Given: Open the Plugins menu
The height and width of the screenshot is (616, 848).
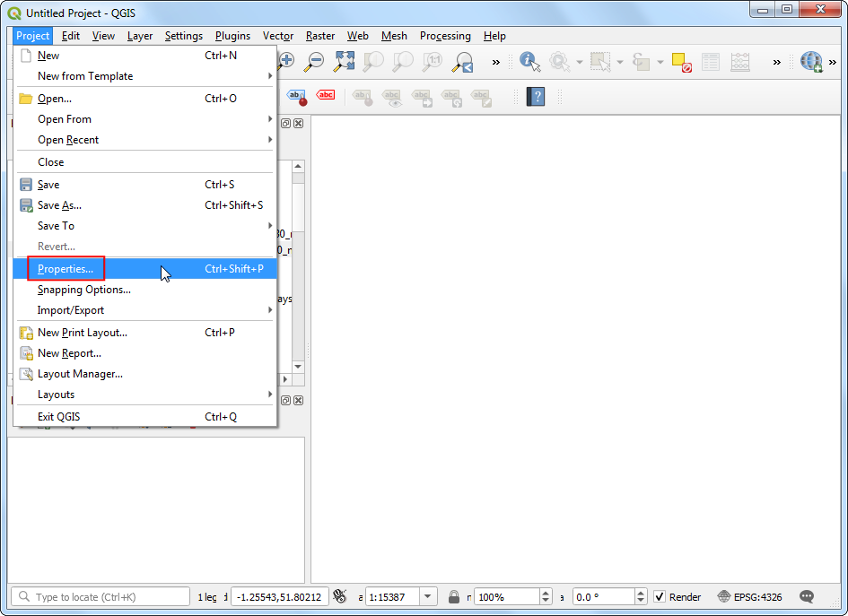Looking at the screenshot, I should tap(232, 36).
